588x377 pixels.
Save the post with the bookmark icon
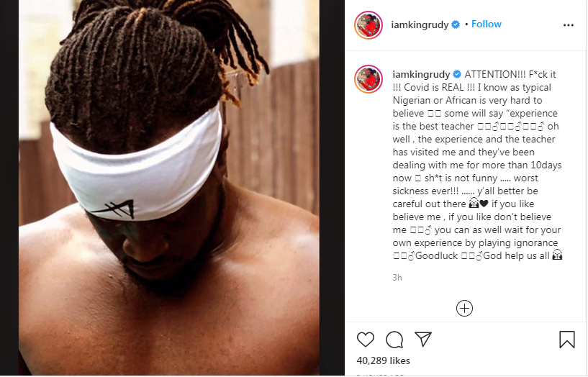point(566,340)
